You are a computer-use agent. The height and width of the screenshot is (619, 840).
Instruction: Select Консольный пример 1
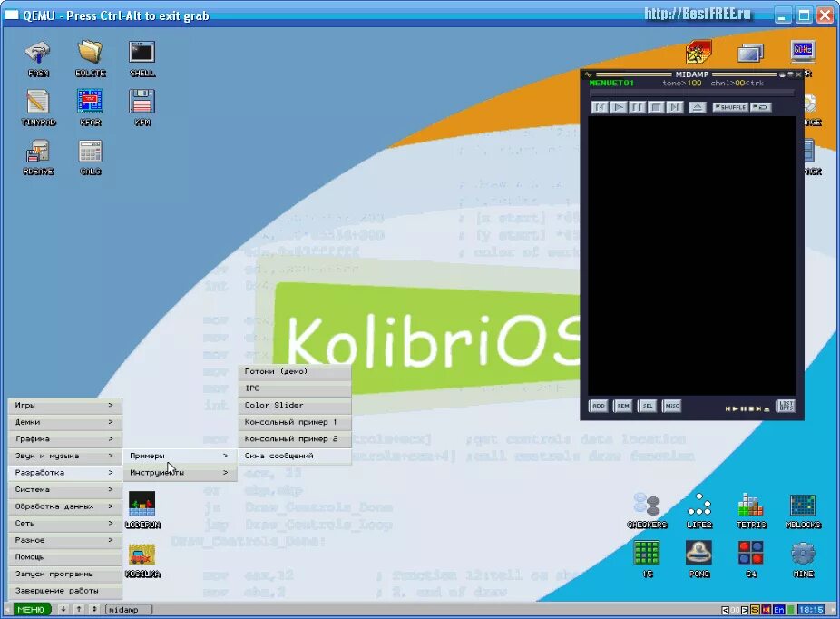(x=295, y=422)
